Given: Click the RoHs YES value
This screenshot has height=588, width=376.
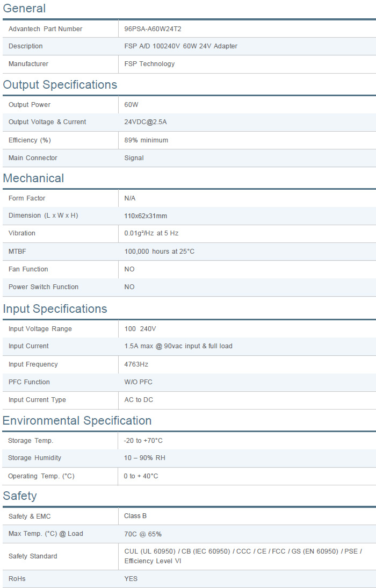Looking at the screenshot, I should (x=131, y=579).
